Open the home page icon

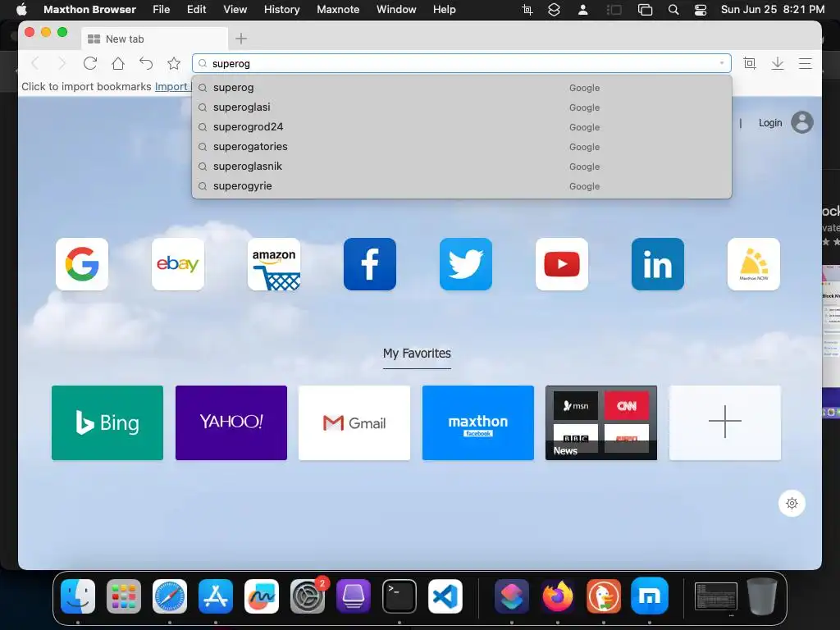pos(118,64)
